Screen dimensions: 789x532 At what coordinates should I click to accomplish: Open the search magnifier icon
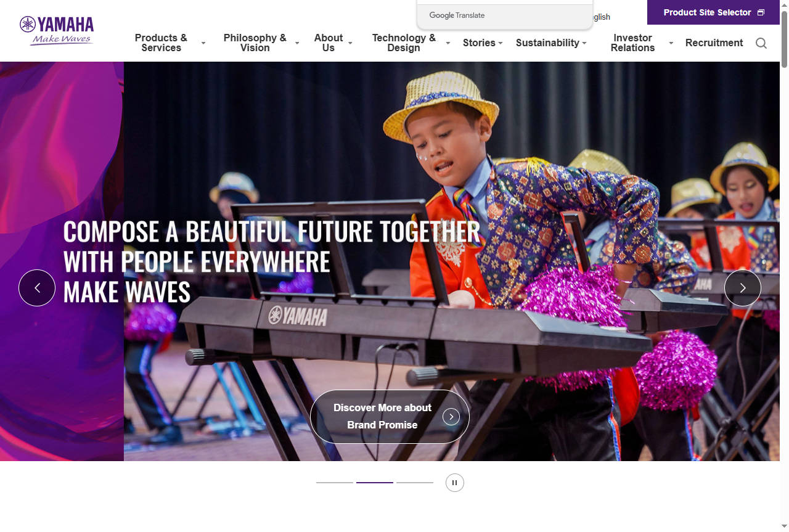(x=761, y=43)
